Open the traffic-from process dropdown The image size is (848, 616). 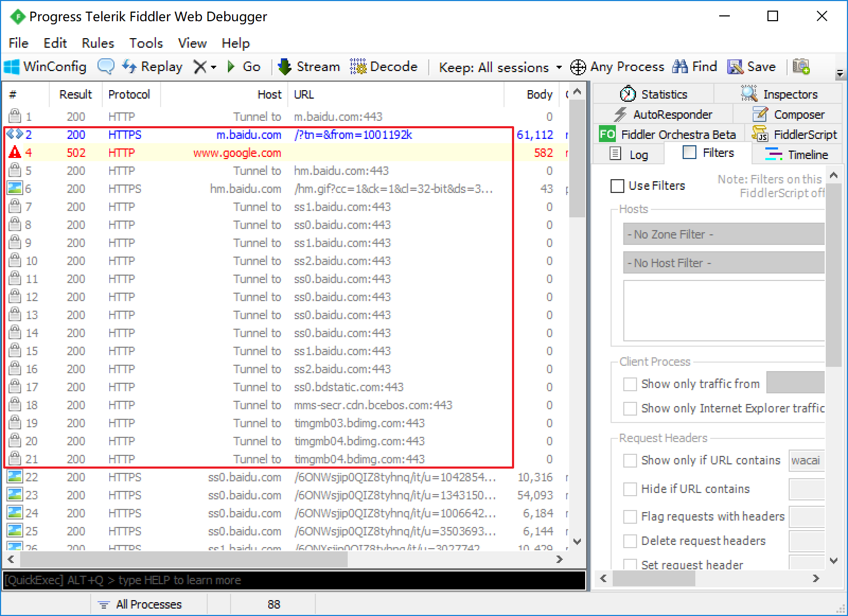point(796,383)
